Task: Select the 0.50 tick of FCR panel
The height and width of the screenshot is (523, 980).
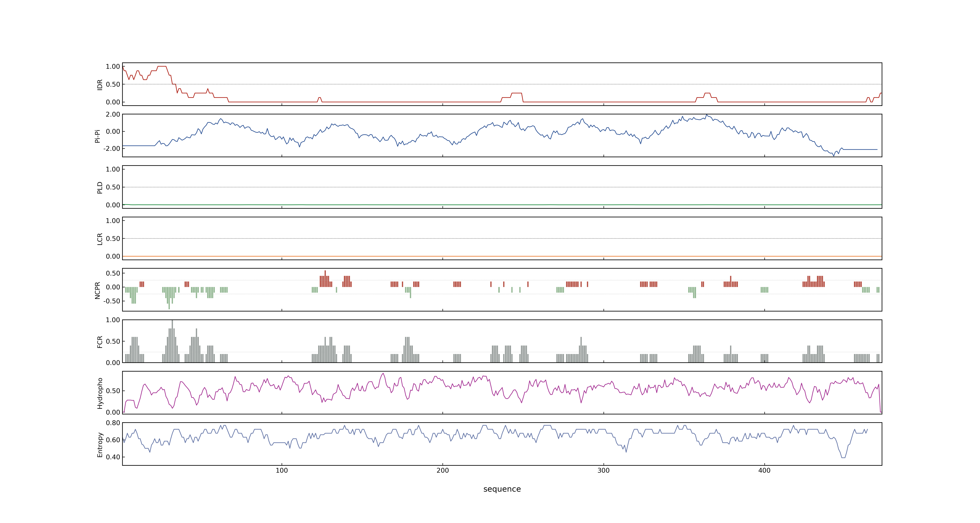Action: [x=113, y=341]
